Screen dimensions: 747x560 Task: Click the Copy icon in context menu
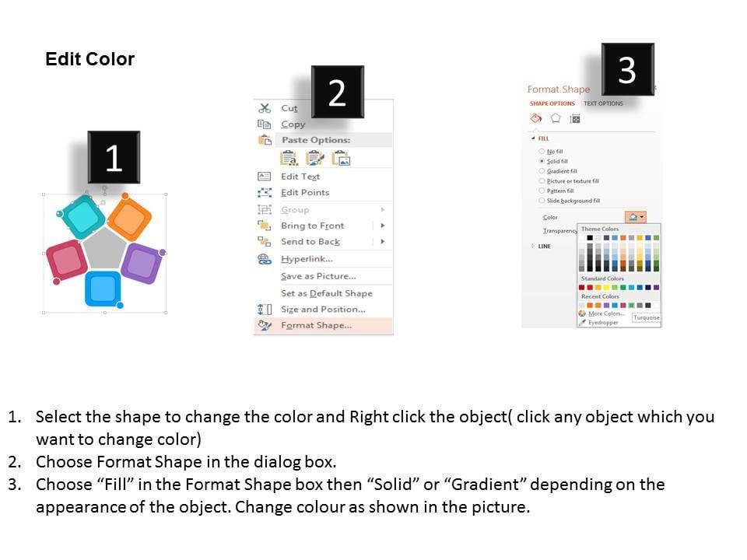click(x=265, y=124)
